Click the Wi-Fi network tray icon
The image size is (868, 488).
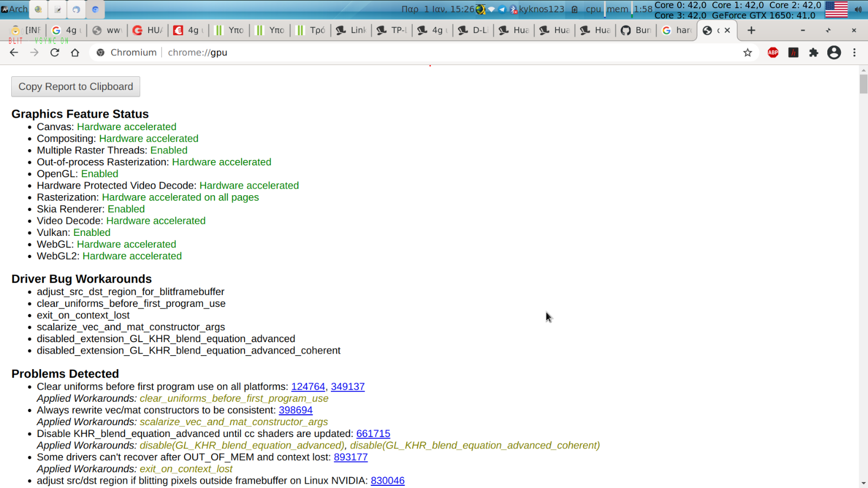[x=492, y=9]
